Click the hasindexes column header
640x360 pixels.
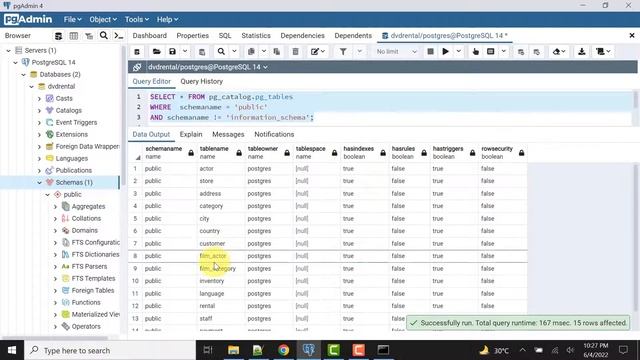click(364, 153)
